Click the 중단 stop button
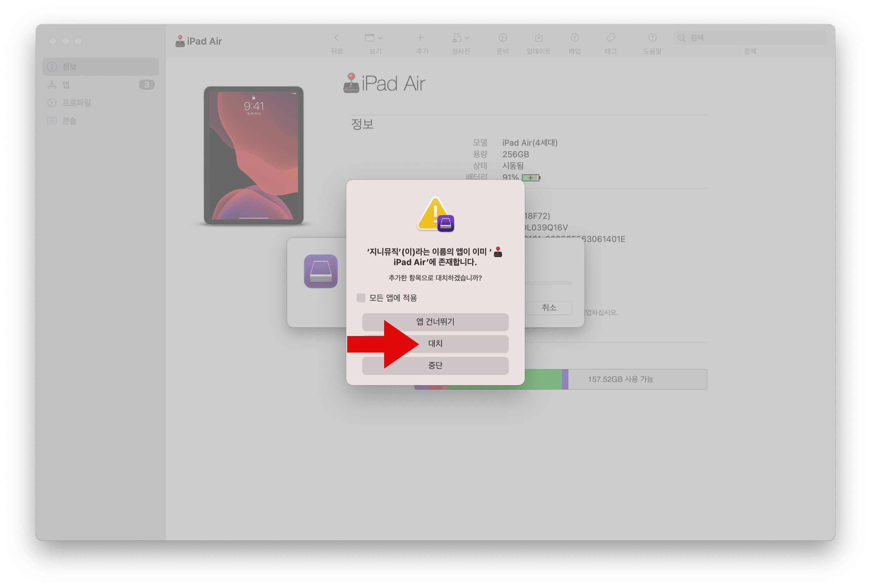Viewport: 871px width, 588px height. click(x=435, y=365)
